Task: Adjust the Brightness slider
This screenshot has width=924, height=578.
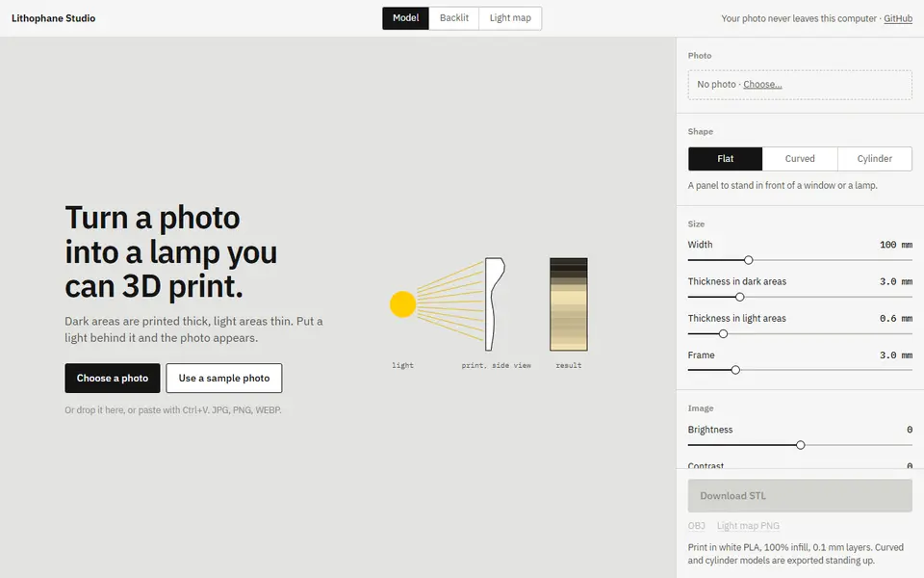Action: [800, 445]
